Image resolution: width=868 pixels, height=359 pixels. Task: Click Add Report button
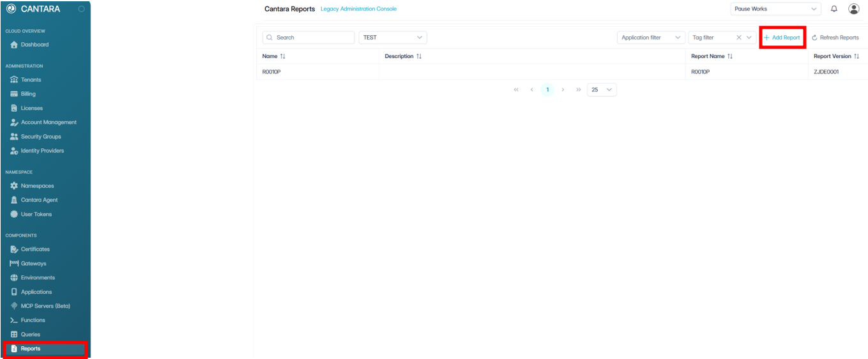(x=782, y=38)
